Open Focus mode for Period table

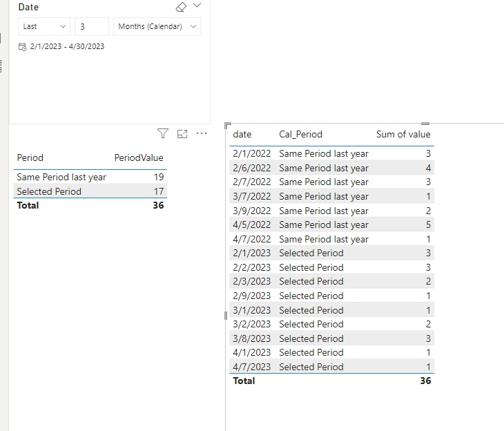[182, 134]
